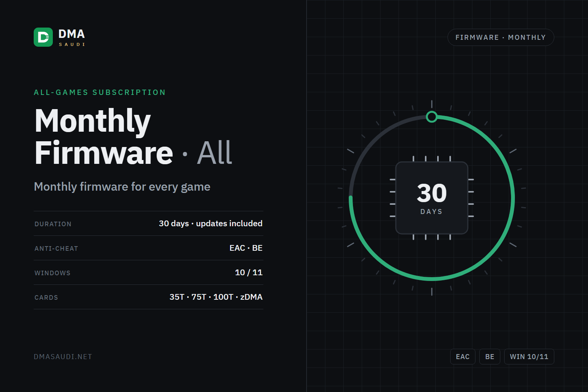Click the "10 / 11" value

coord(249,273)
